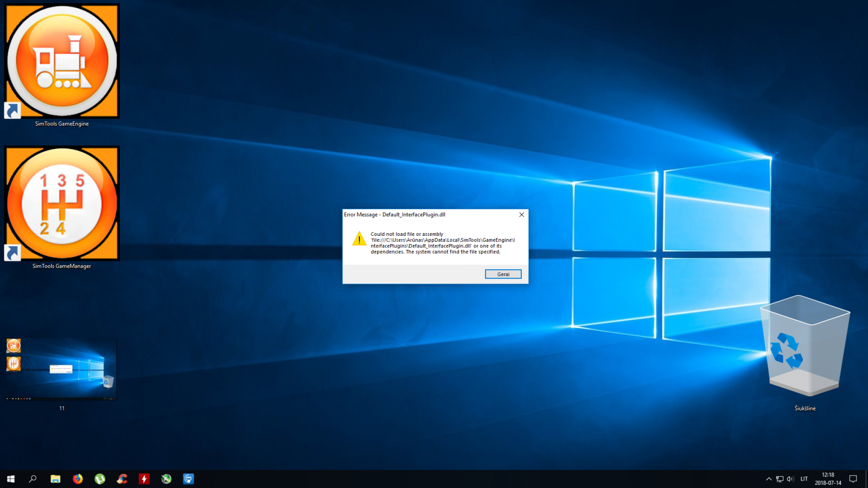This screenshot has width=868, height=488.
Task: Show hidden system tray icons
Action: click(x=769, y=479)
